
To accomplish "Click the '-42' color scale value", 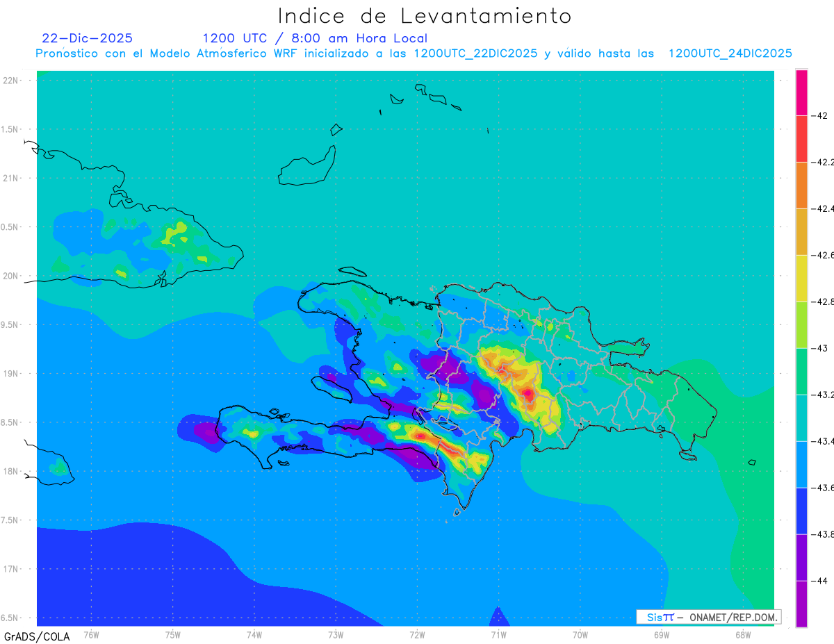I will tap(821, 115).
